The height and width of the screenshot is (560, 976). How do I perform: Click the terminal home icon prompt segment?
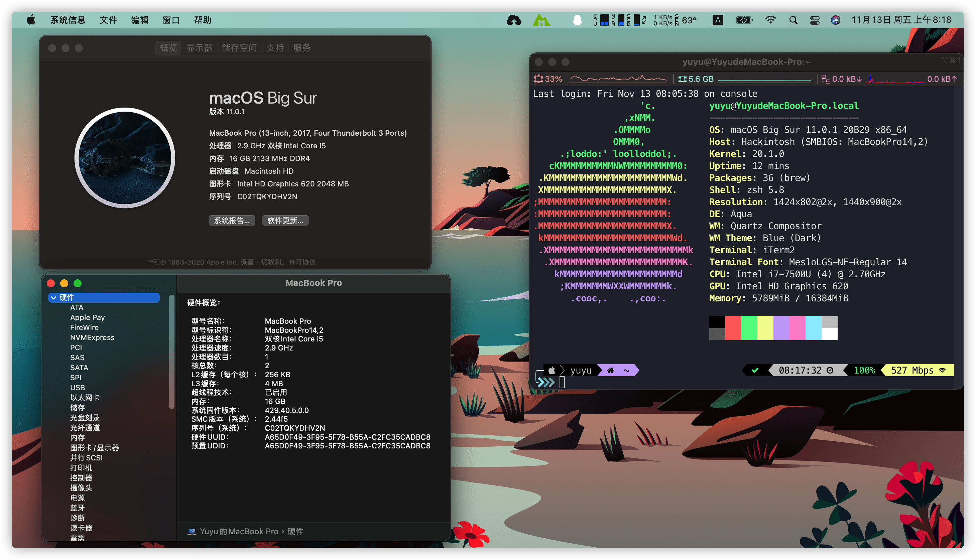pyautogui.click(x=611, y=371)
